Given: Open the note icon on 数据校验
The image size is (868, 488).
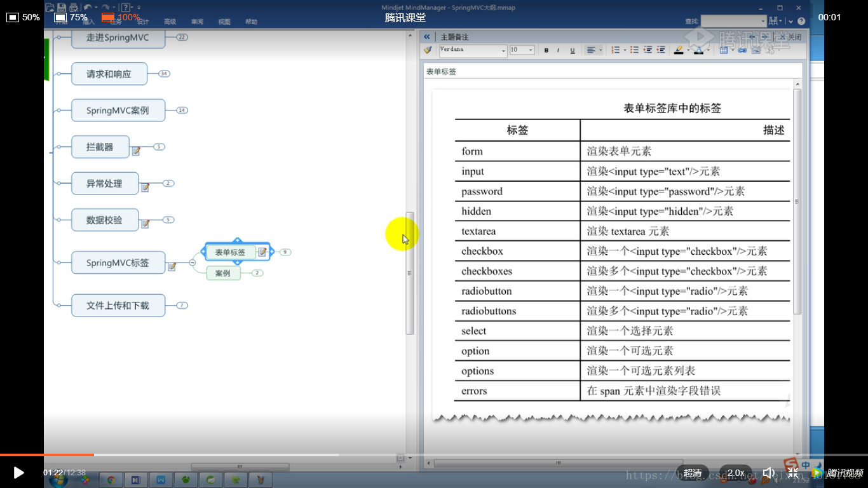Looking at the screenshot, I should click(145, 224).
